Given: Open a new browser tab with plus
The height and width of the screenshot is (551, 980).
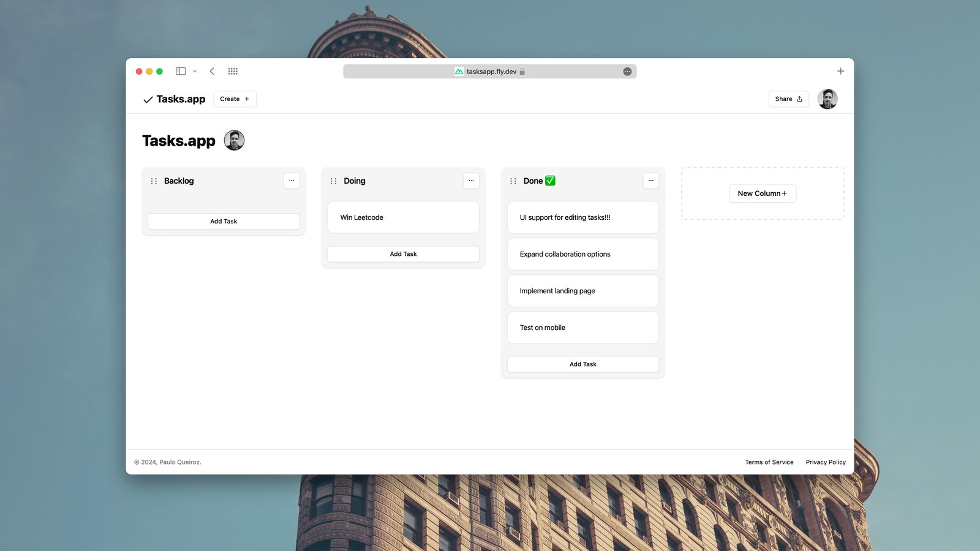Looking at the screenshot, I should 840,71.
